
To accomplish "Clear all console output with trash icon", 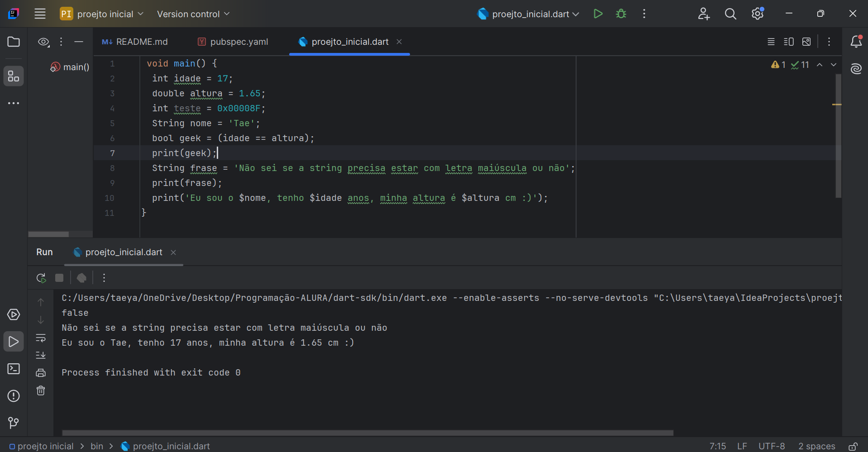I will [x=41, y=390].
